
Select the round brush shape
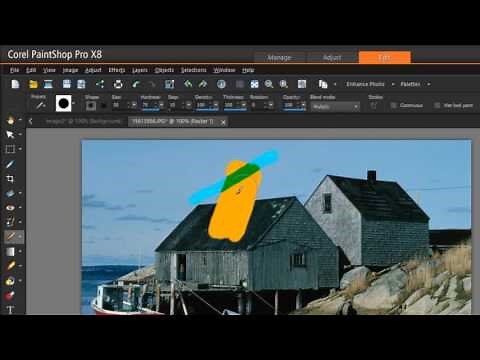(104, 106)
